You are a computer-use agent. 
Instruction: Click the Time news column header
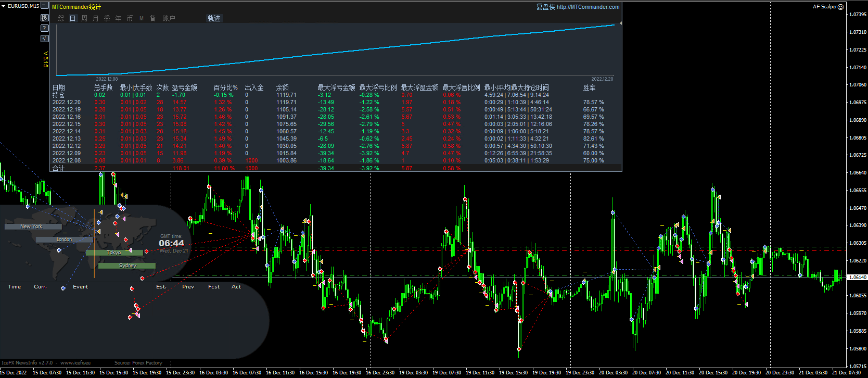point(15,287)
